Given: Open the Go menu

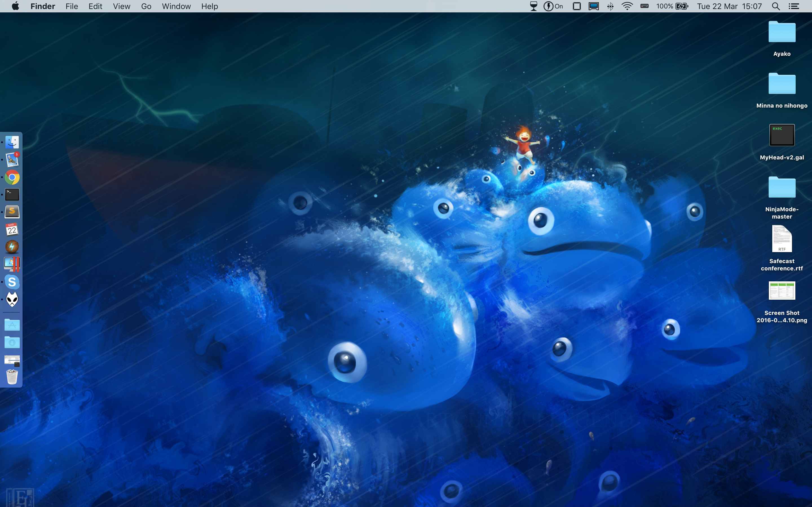Looking at the screenshot, I should click(146, 6).
